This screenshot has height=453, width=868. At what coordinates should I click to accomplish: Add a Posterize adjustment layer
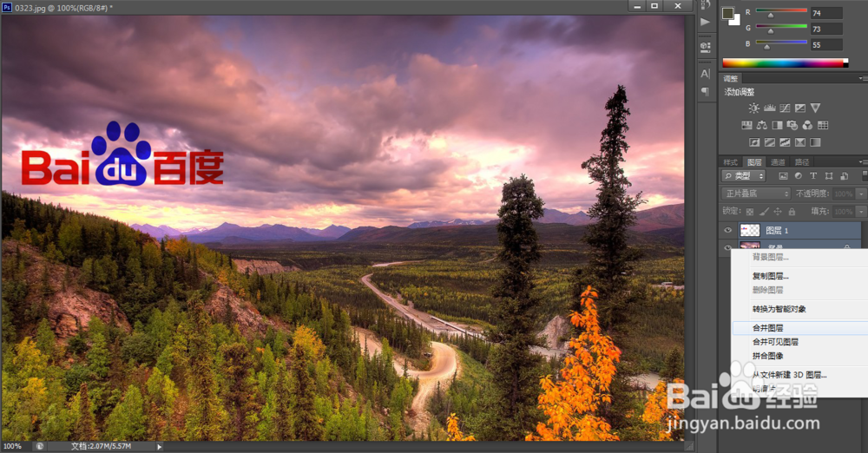pyautogui.click(x=769, y=142)
